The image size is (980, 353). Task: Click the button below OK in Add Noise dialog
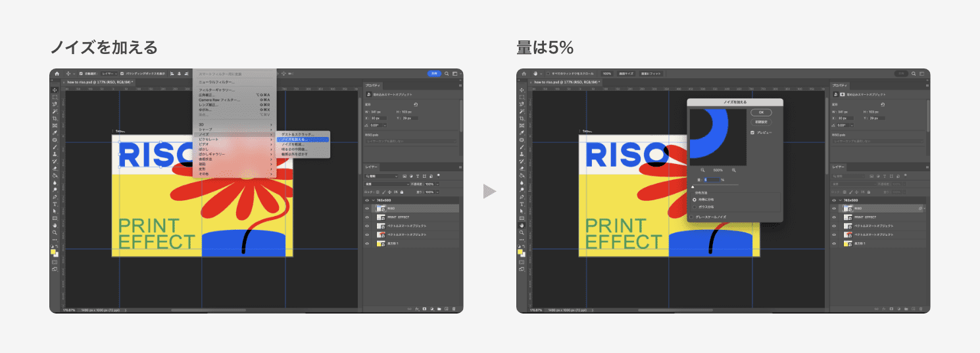(x=761, y=122)
